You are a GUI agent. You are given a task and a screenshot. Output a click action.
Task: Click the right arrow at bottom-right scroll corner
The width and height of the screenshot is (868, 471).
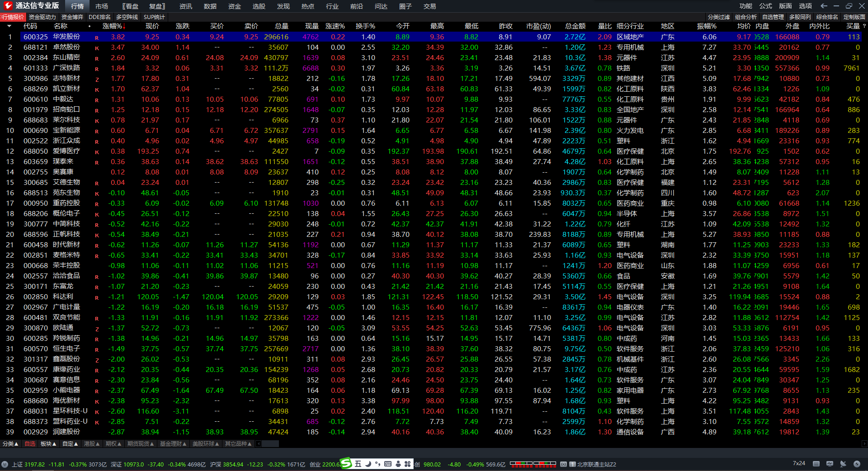point(864,443)
